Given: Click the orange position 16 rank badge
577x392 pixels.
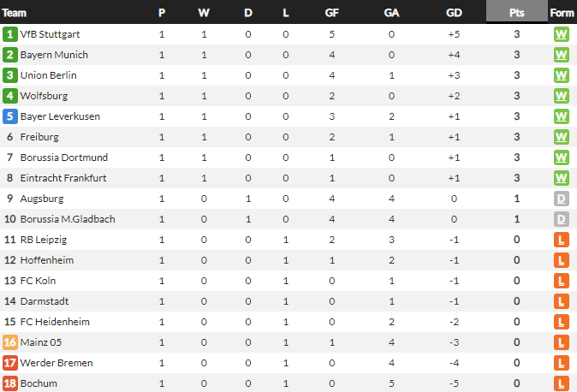Looking at the screenshot, I should click(x=10, y=342).
